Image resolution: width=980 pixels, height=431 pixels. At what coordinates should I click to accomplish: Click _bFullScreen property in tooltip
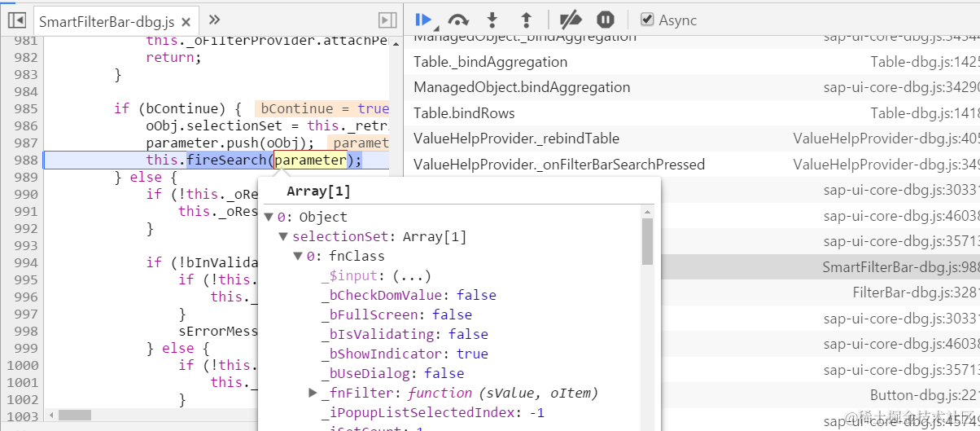tap(370, 315)
